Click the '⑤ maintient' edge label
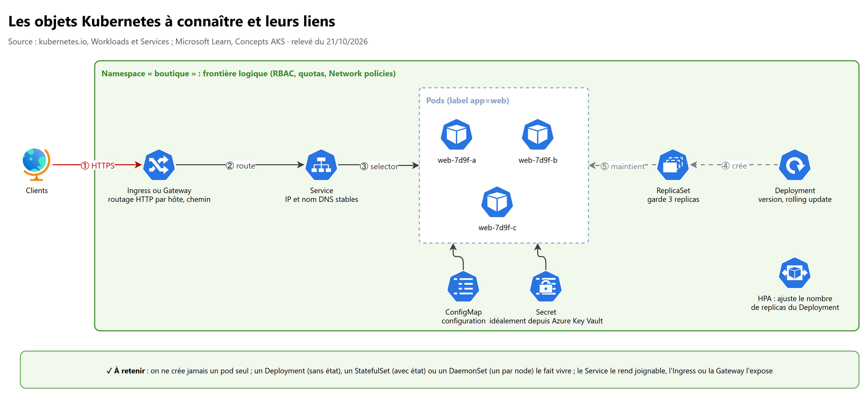The width and height of the screenshot is (868, 397). [623, 166]
